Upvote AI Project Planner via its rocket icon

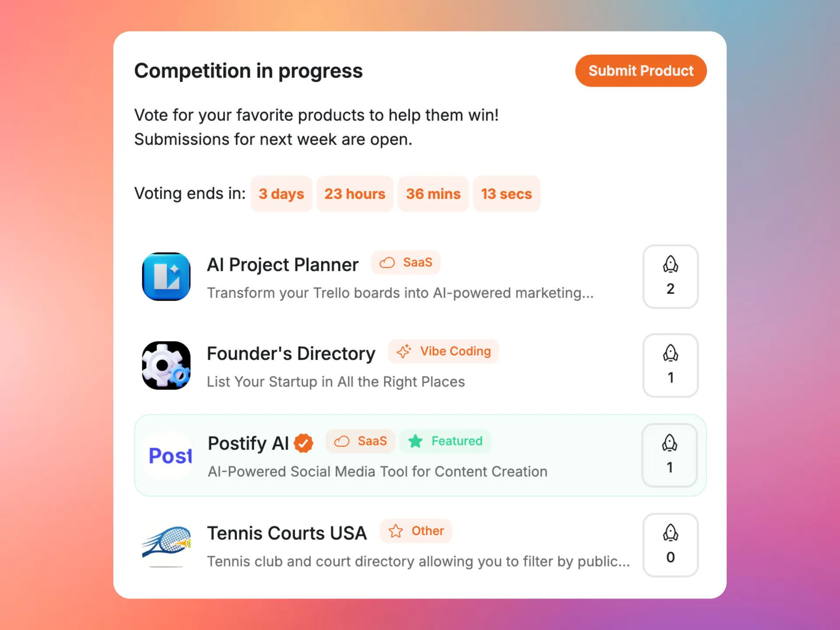coord(670,276)
